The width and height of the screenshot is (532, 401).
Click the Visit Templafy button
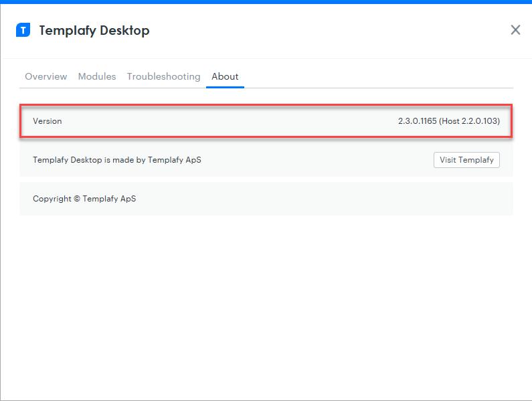pyautogui.click(x=466, y=160)
